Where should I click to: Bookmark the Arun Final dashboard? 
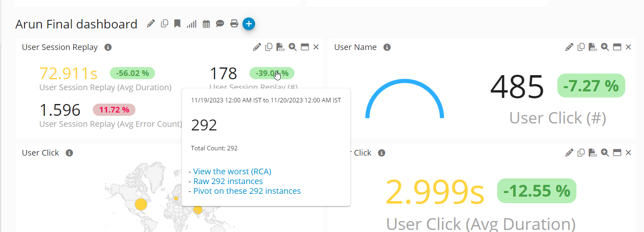177,24
